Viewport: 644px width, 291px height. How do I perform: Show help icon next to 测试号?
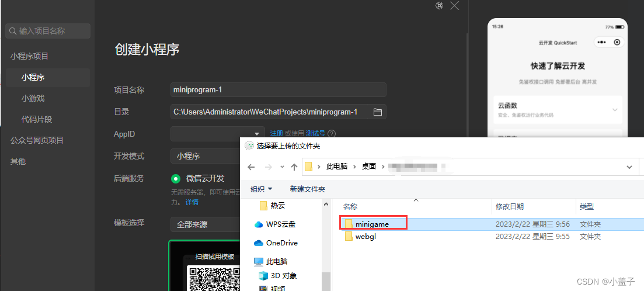[332, 134]
